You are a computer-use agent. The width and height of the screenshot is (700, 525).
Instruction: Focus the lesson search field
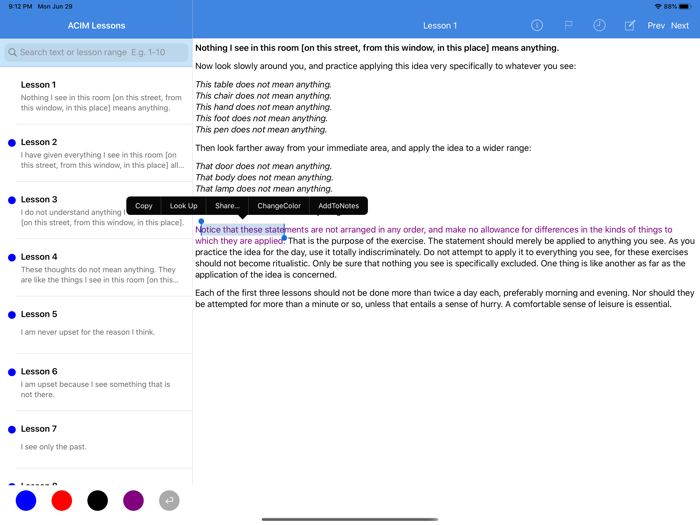(x=96, y=52)
